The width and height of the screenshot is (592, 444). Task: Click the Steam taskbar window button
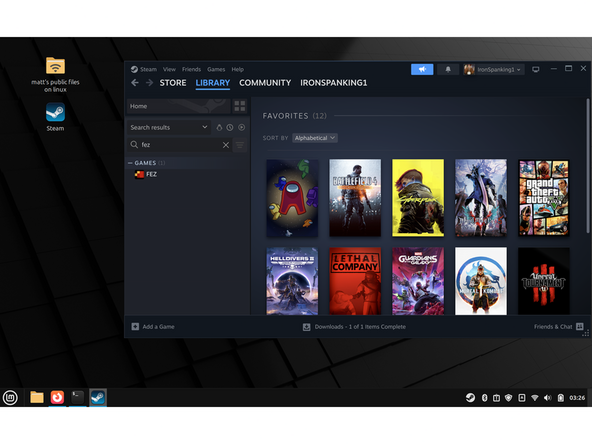click(x=98, y=397)
